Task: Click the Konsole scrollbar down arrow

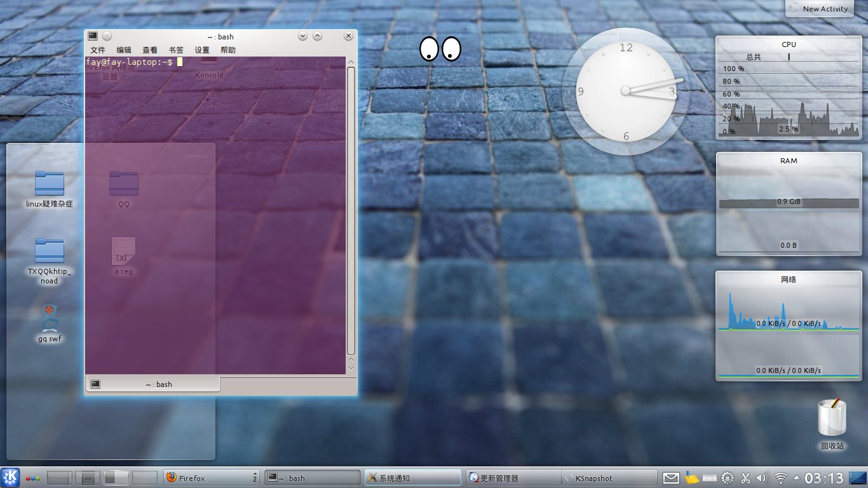Action: coord(351,368)
